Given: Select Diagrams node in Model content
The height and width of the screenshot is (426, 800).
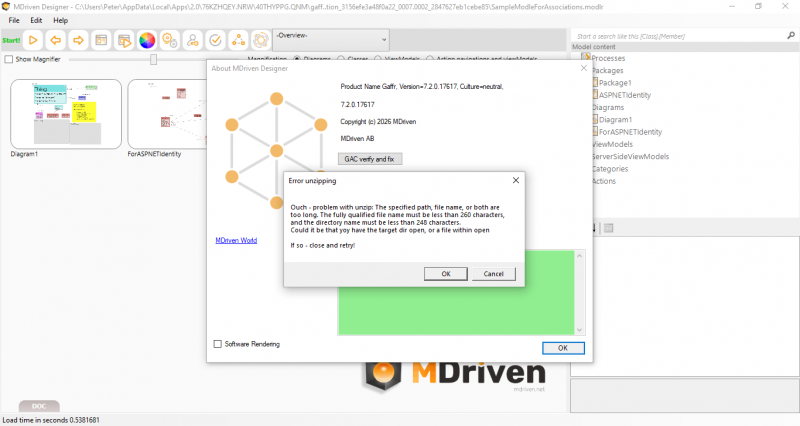Looking at the screenshot, I should [608, 107].
